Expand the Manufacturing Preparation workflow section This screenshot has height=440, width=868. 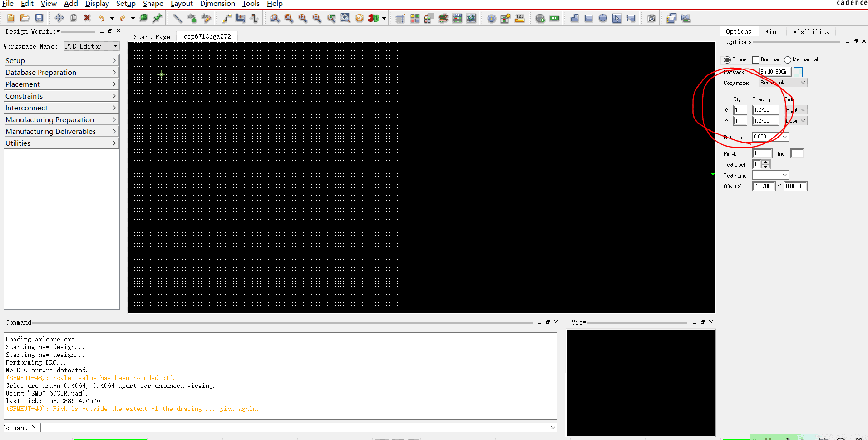click(x=61, y=119)
